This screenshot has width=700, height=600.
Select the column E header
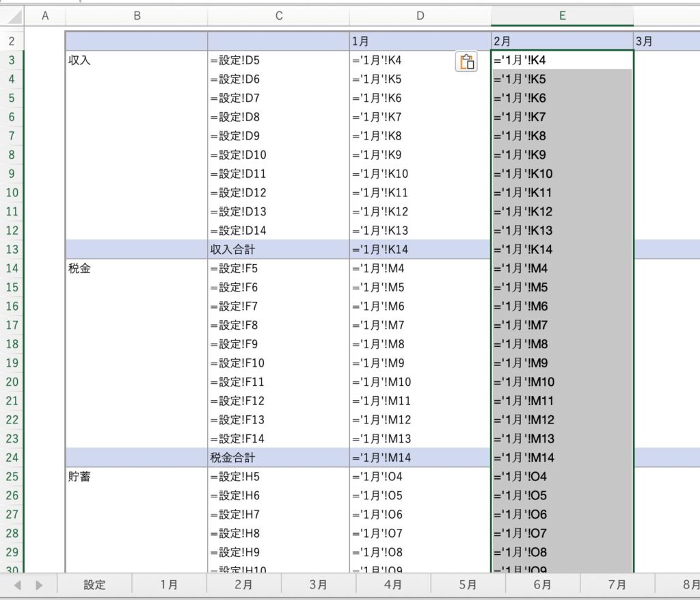(562, 16)
